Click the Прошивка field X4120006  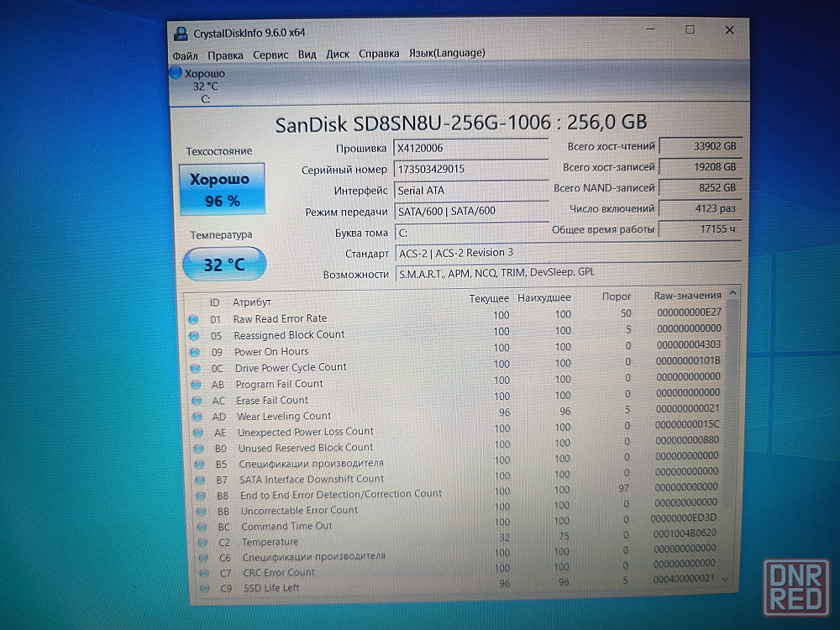[x=471, y=148]
